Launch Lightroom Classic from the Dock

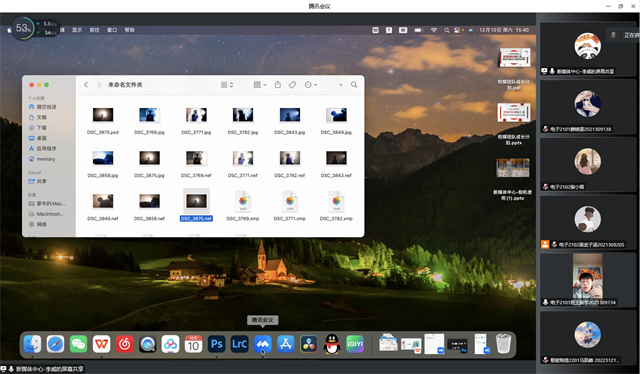click(x=240, y=344)
